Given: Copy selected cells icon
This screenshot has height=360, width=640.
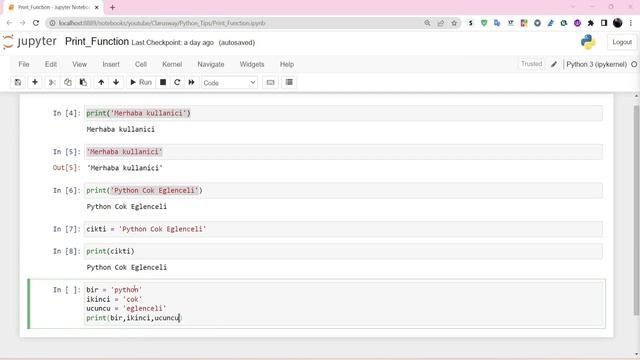Looking at the screenshot, I should pos(68,82).
